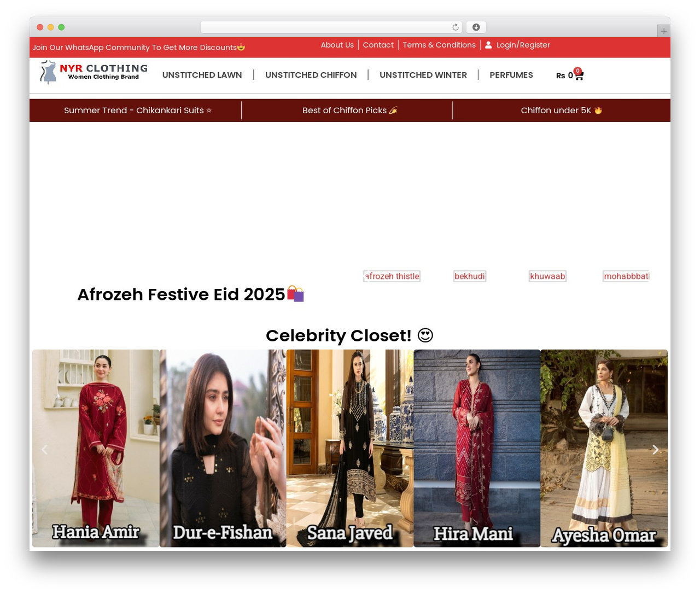
Task: Click the user account icon
Action: point(488,45)
